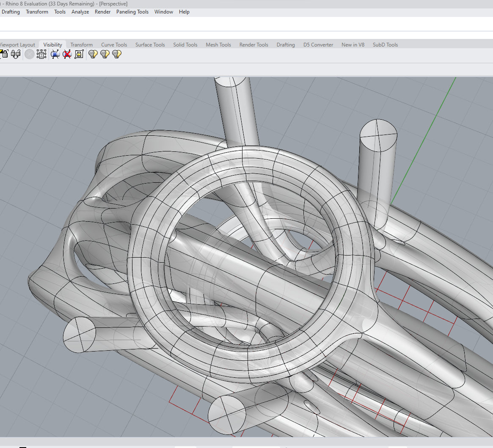Open the Paneling Tools menu

click(x=132, y=12)
